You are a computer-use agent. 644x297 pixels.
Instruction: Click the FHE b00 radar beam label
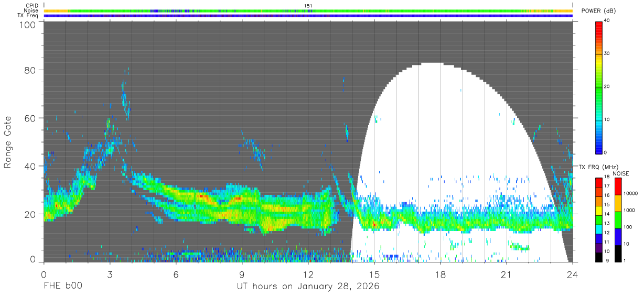[62, 286]
